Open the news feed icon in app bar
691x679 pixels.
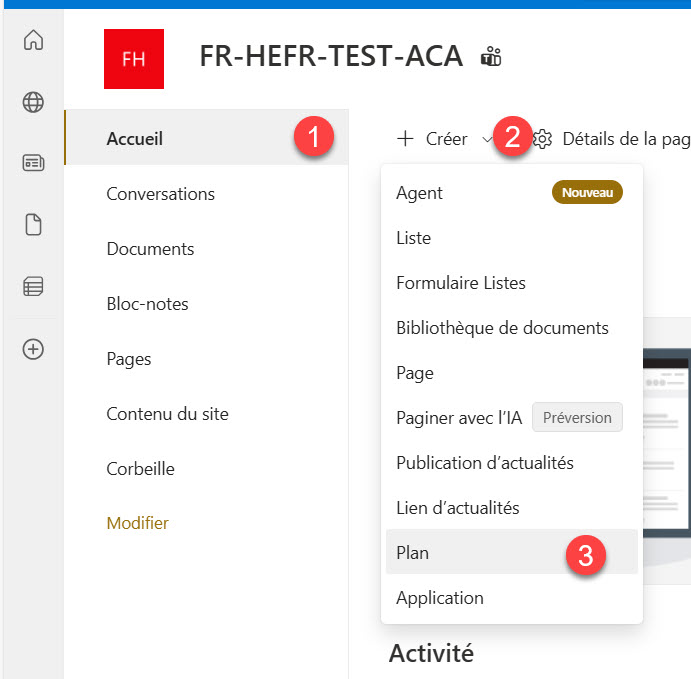coord(33,164)
